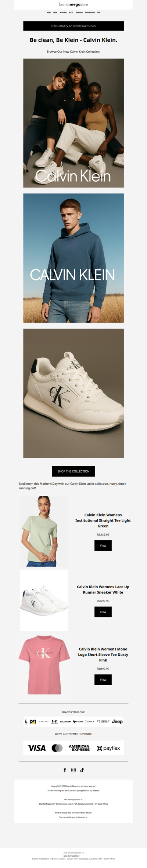Click the Polo horse logo
This screenshot has height=868, width=147.
26,722
